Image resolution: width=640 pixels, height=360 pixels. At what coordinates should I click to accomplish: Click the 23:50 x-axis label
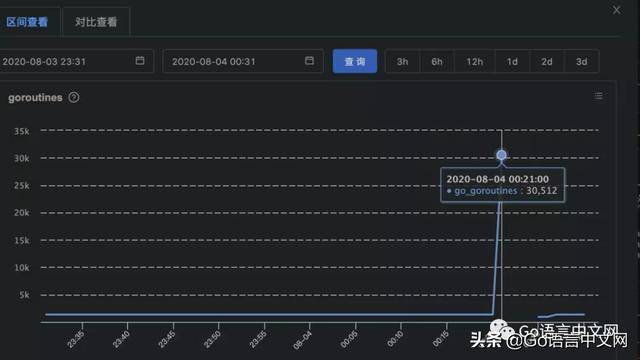[212, 339]
